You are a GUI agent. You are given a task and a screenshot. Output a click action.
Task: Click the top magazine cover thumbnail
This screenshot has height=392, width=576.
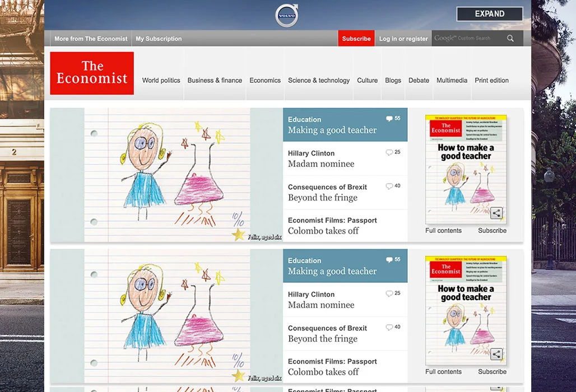pyautogui.click(x=466, y=169)
